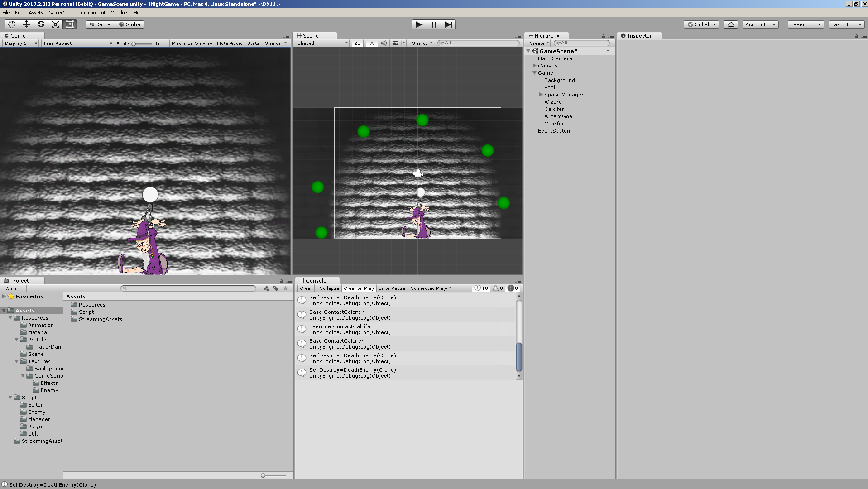This screenshot has height=489, width=868.
Task: Expand the SpawnManager hierarchy item
Action: tap(541, 95)
